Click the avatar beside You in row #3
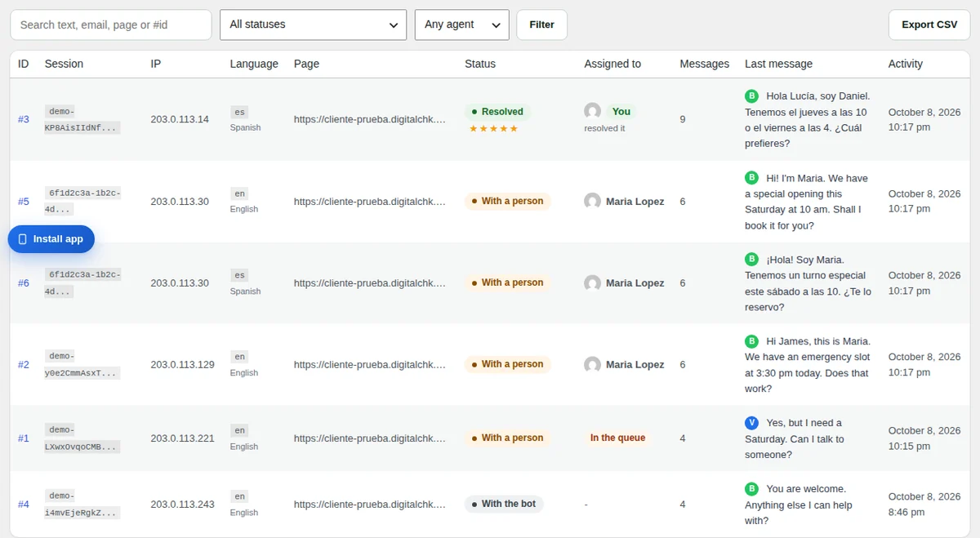 tap(593, 112)
